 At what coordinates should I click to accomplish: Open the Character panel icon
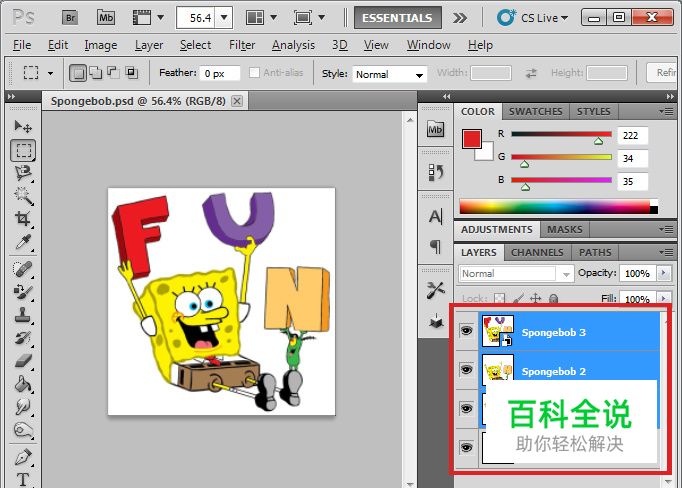pos(436,216)
